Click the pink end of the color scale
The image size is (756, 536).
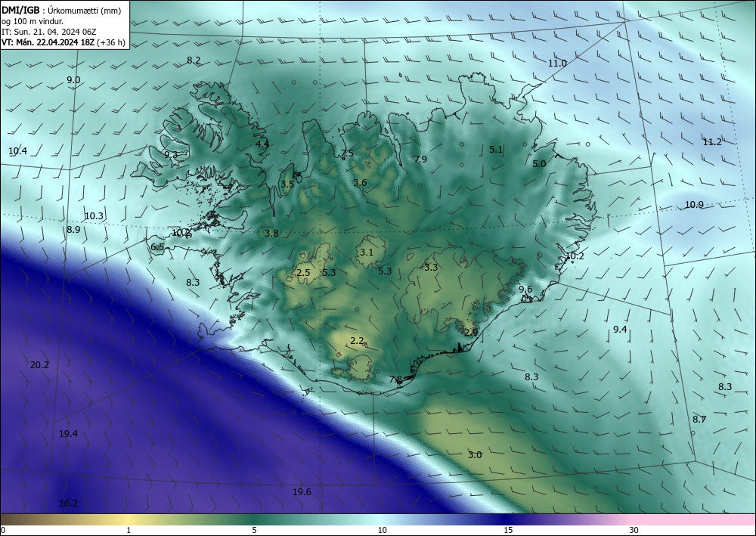coord(694,519)
